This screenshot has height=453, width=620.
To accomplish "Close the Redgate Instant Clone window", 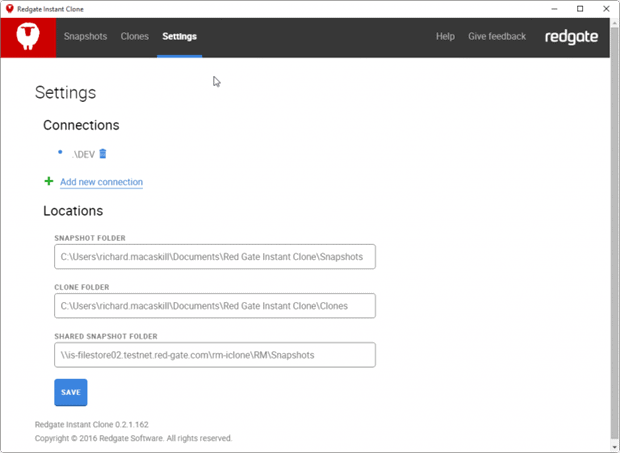I will pyautogui.click(x=606, y=9).
